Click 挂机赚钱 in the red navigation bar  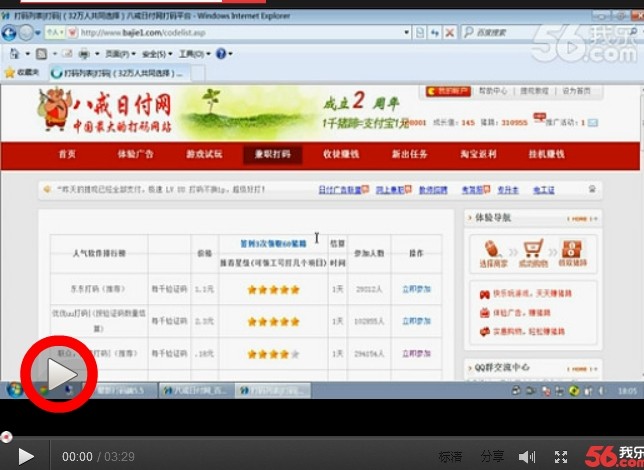click(x=546, y=154)
